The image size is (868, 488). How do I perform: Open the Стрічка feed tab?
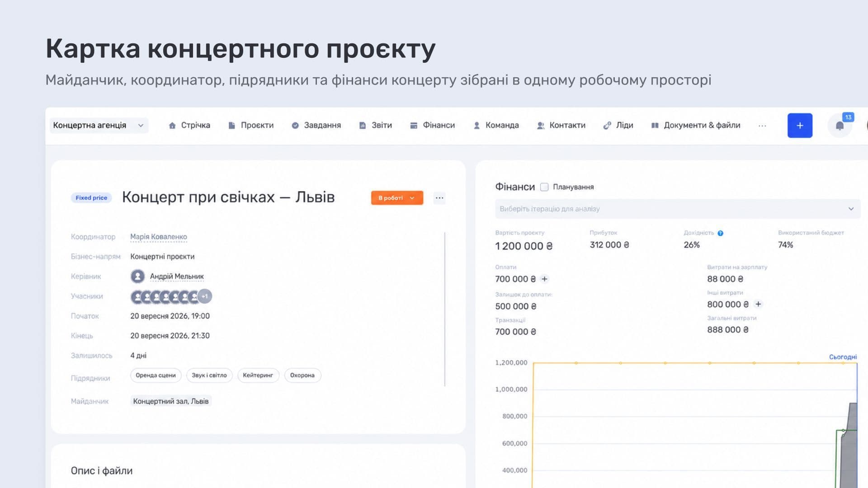point(189,125)
